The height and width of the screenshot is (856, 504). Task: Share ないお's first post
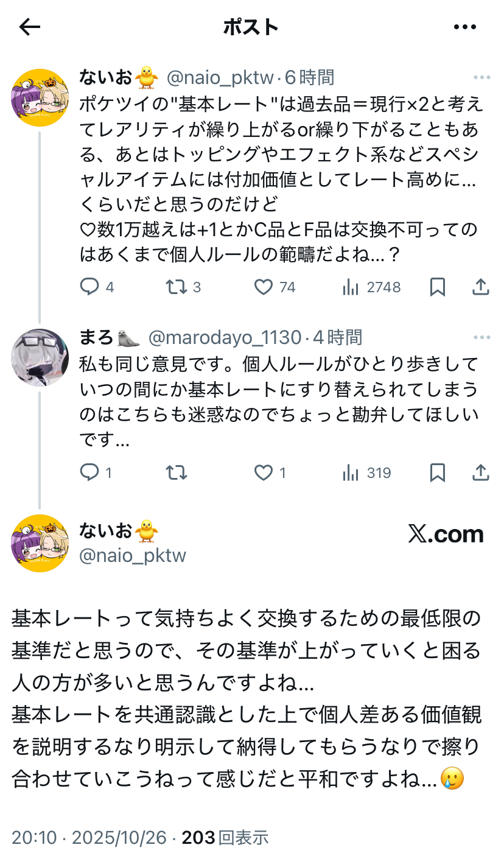click(x=481, y=287)
